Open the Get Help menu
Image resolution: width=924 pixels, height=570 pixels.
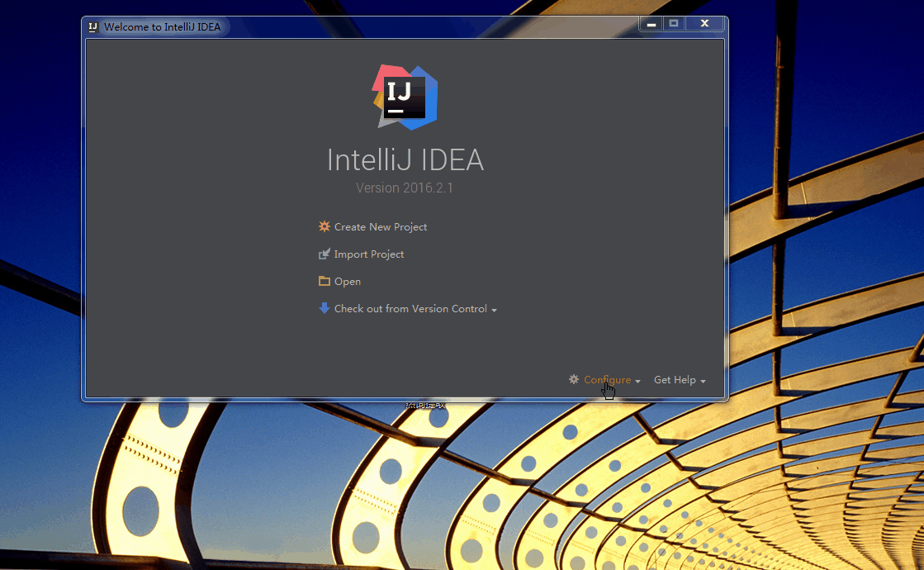coord(675,380)
